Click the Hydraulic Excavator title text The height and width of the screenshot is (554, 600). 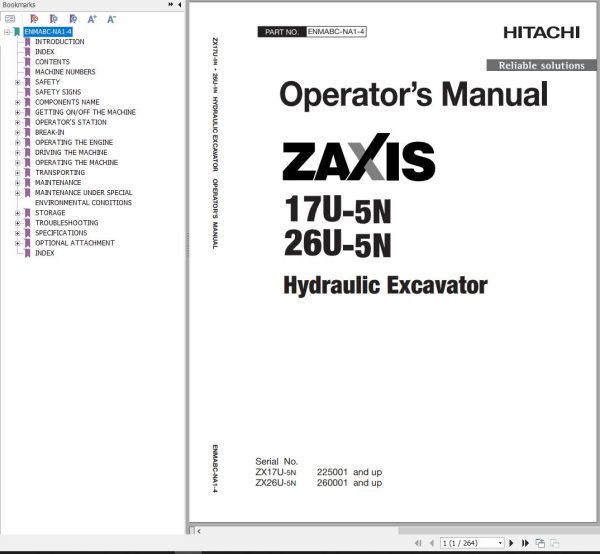(x=385, y=285)
